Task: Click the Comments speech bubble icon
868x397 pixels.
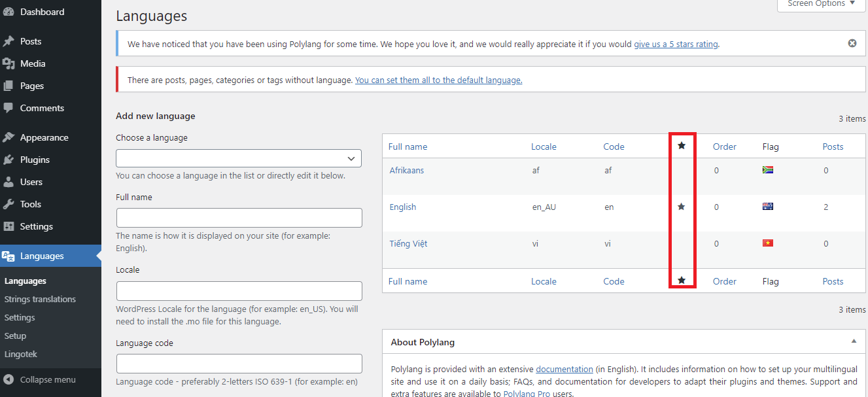Action: (9, 108)
